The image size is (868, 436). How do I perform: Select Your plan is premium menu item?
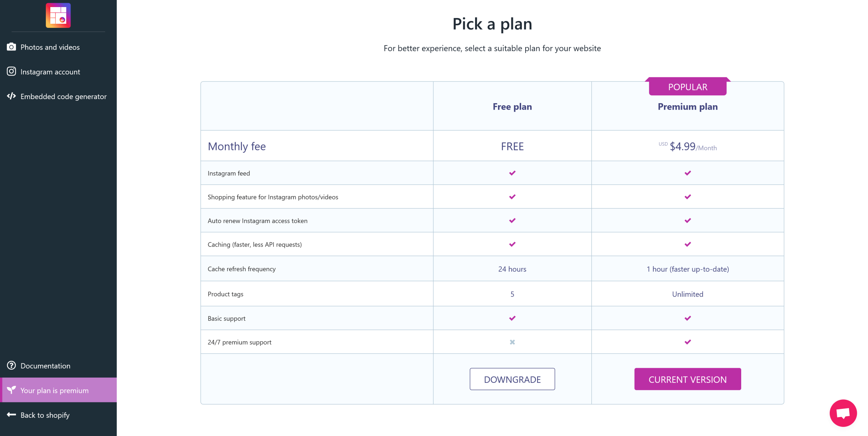(54, 391)
